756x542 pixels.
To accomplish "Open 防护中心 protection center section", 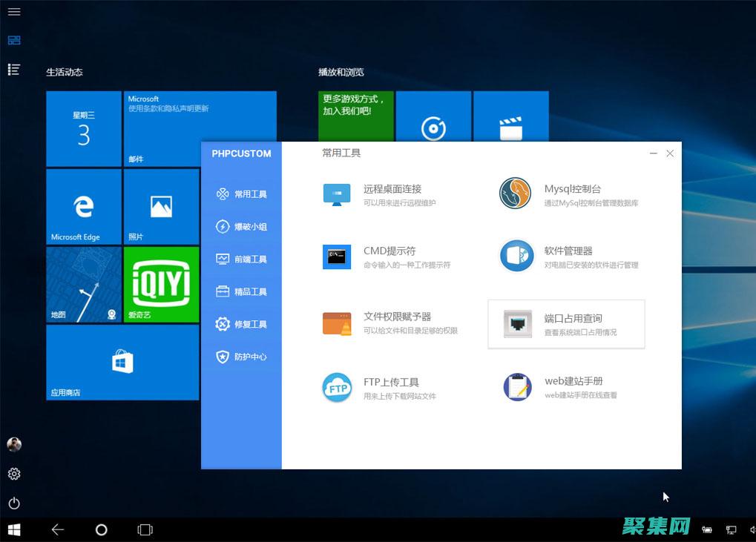I will pos(242,357).
